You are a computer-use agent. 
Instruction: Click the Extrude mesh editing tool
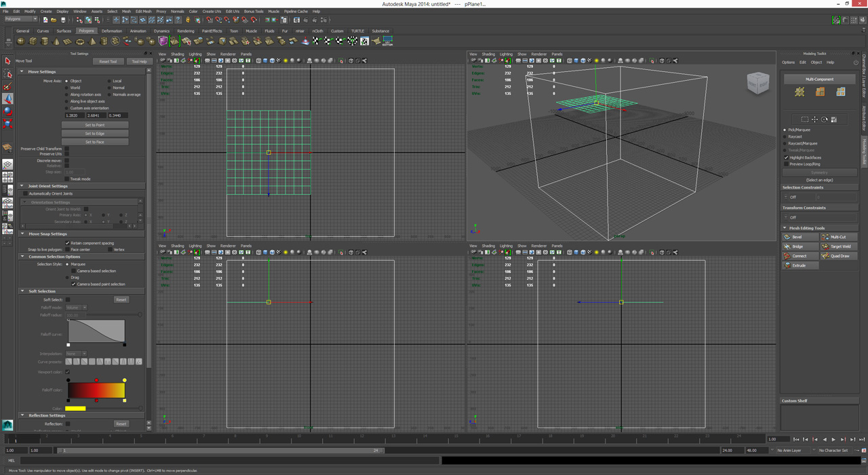pos(799,265)
